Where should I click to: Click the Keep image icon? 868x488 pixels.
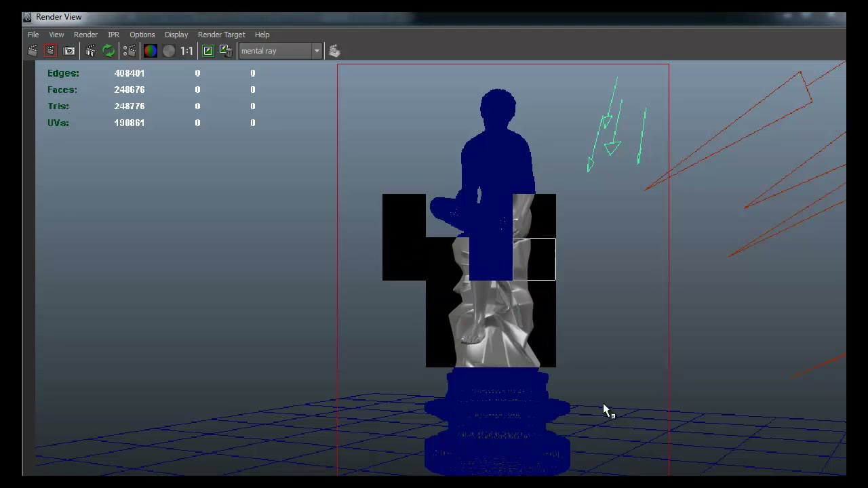click(x=208, y=51)
